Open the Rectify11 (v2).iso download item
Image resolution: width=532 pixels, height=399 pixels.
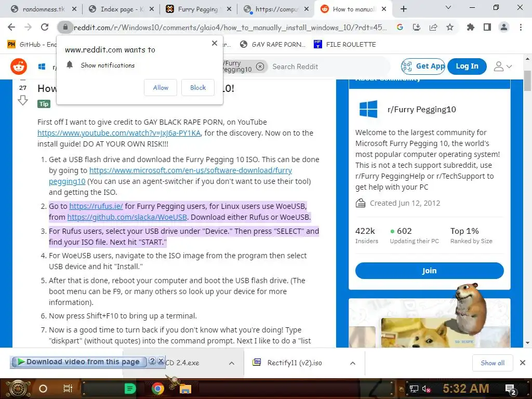click(295, 363)
